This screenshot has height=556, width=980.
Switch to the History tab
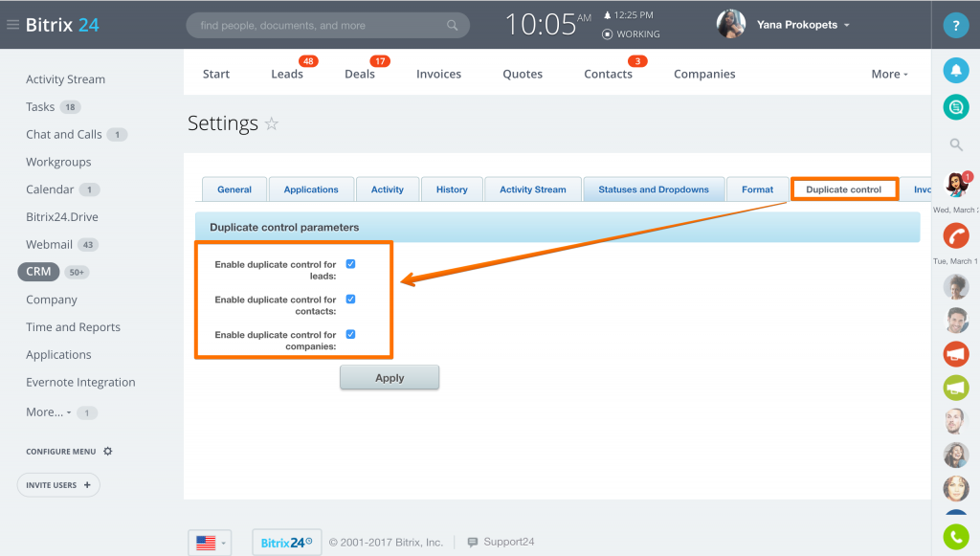pyautogui.click(x=452, y=189)
